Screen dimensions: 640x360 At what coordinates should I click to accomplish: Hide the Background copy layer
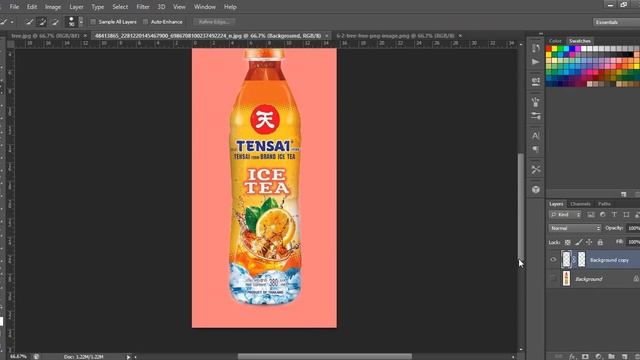pos(553,260)
